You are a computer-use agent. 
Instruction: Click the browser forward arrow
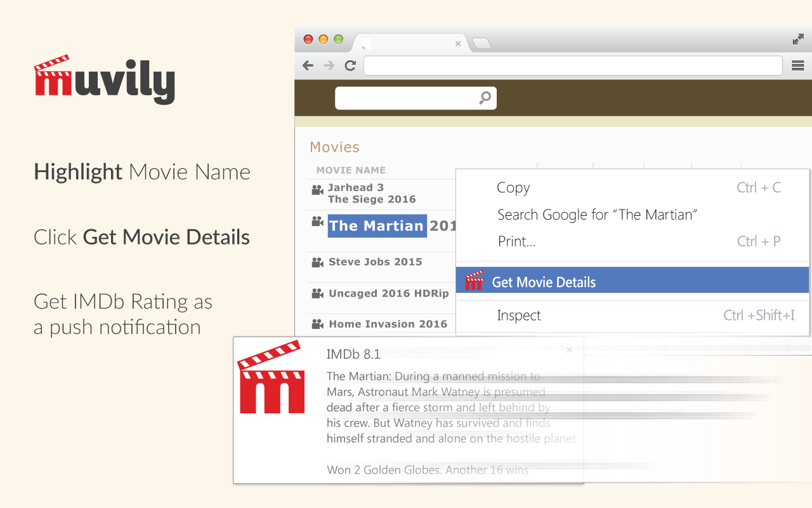329,65
